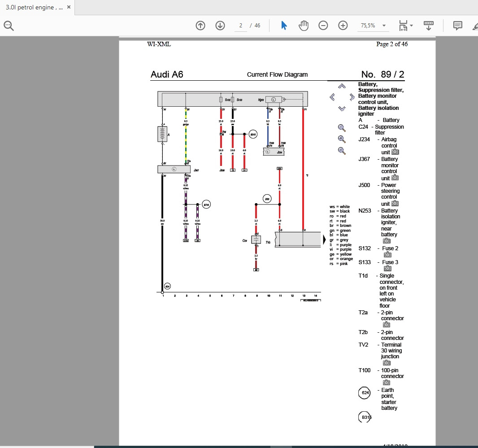Click the B315 node circle in diagram

coord(253,134)
